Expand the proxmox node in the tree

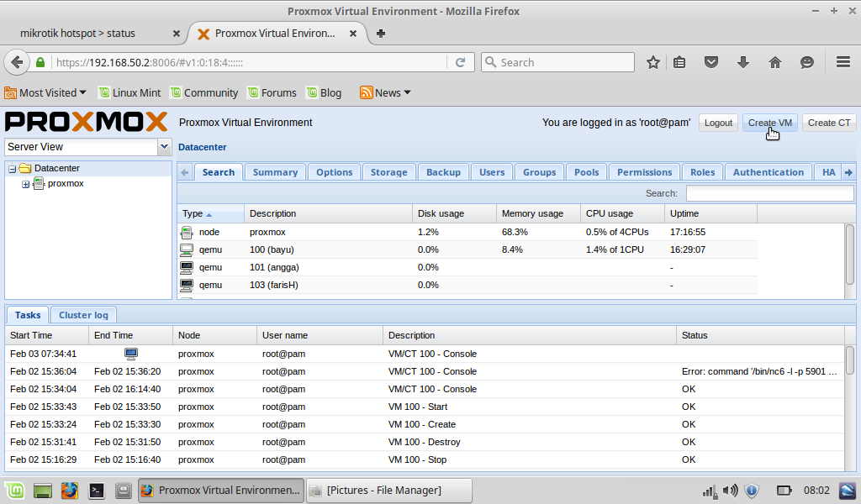[x=25, y=184]
